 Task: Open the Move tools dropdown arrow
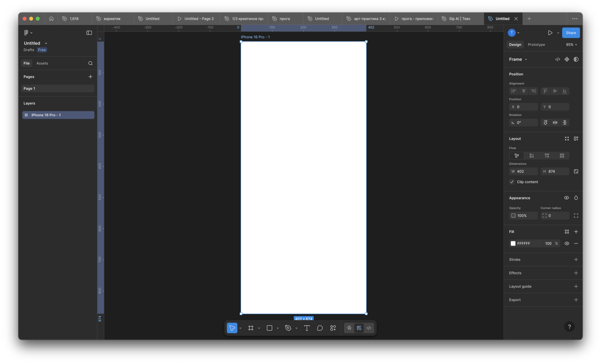[240, 329]
